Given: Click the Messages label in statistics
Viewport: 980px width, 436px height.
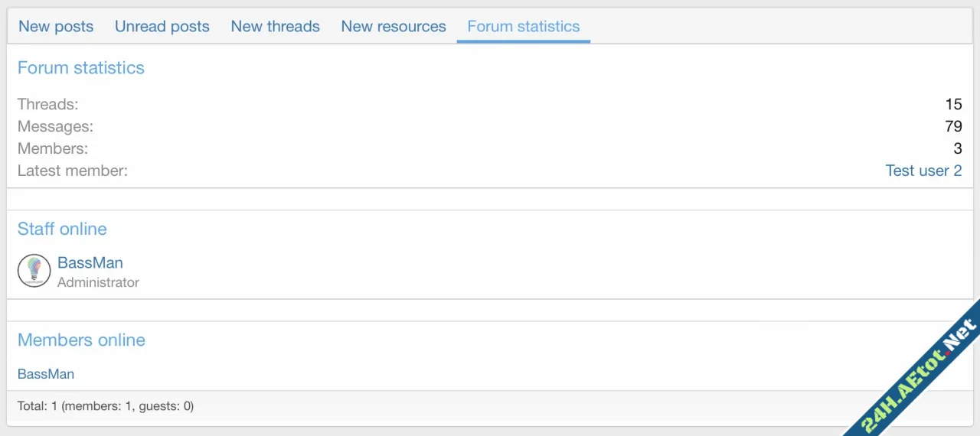Looking at the screenshot, I should [55, 126].
